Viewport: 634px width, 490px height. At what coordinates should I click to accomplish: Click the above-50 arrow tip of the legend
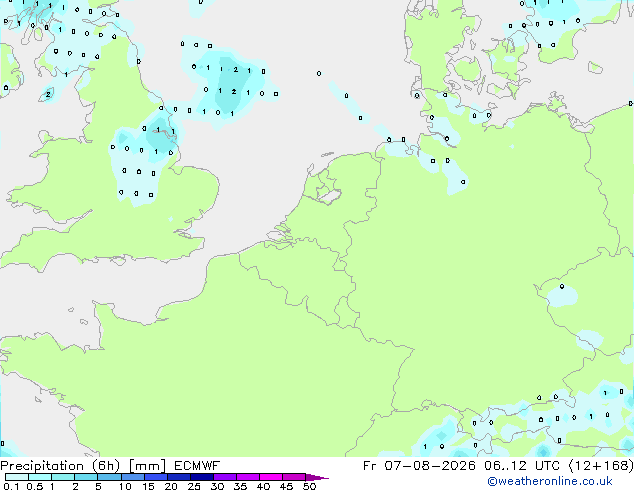(x=317, y=478)
